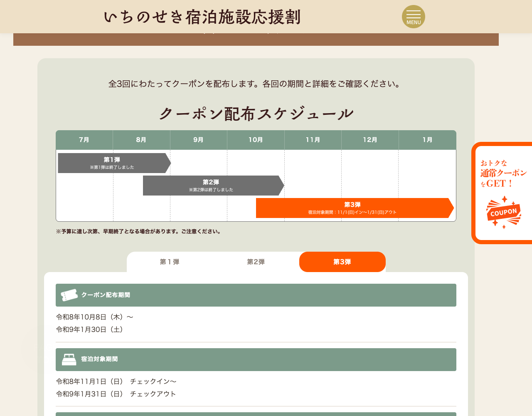This screenshot has width=532, height=416.
Task: Click the gray 第2弾 schedule arrow bar
Action: 214,186
